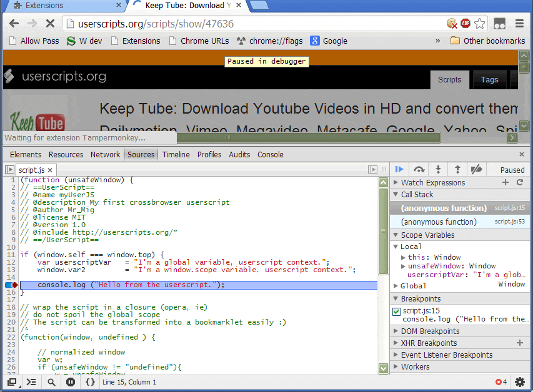Screen dimensions: 533x392
Task: Expand the 'this: Window' variable
Action: 403,257
